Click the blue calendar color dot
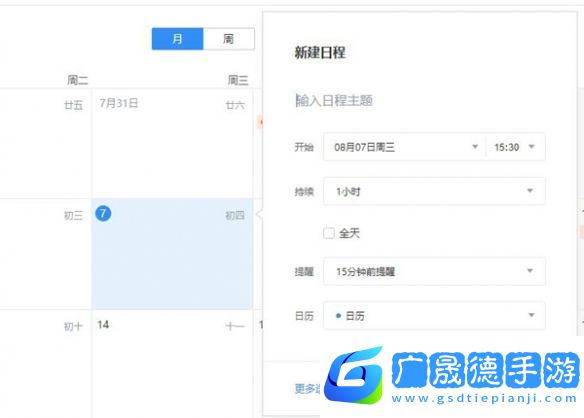The height and width of the screenshot is (418, 584). 338,316
